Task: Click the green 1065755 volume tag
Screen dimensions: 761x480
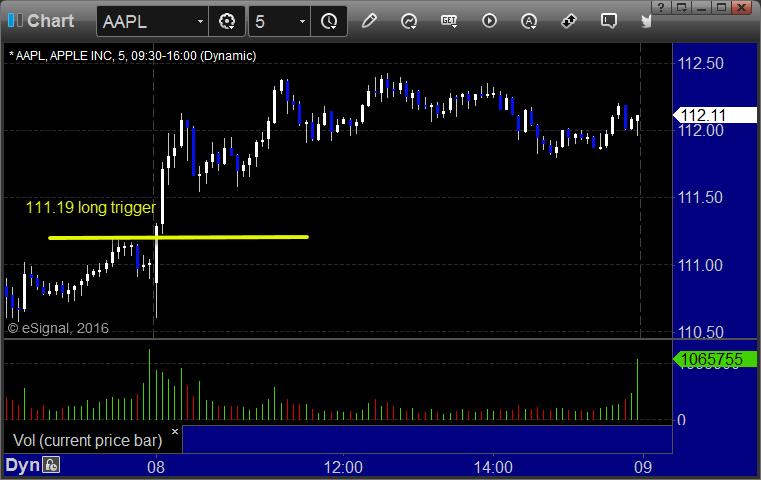Action: tap(715, 359)
